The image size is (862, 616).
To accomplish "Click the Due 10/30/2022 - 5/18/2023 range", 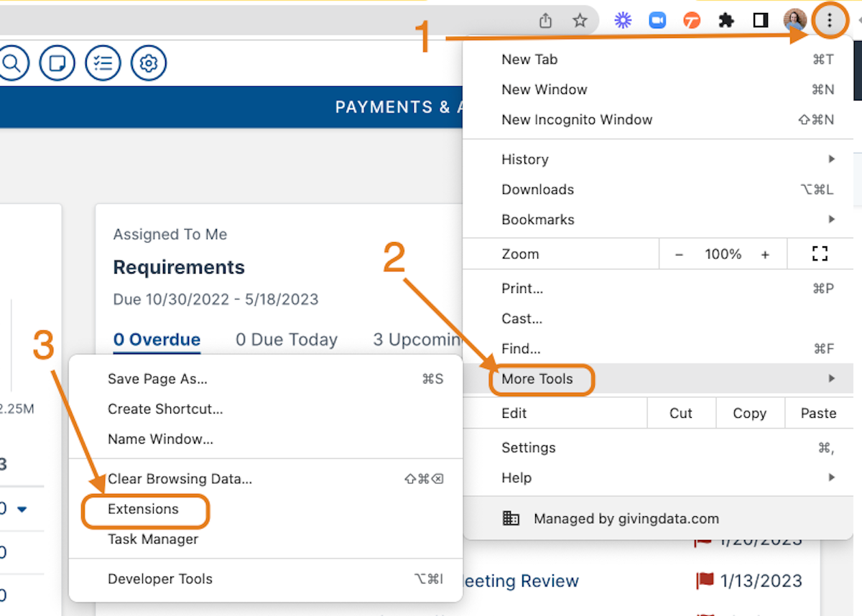I will tap(215, 299).
